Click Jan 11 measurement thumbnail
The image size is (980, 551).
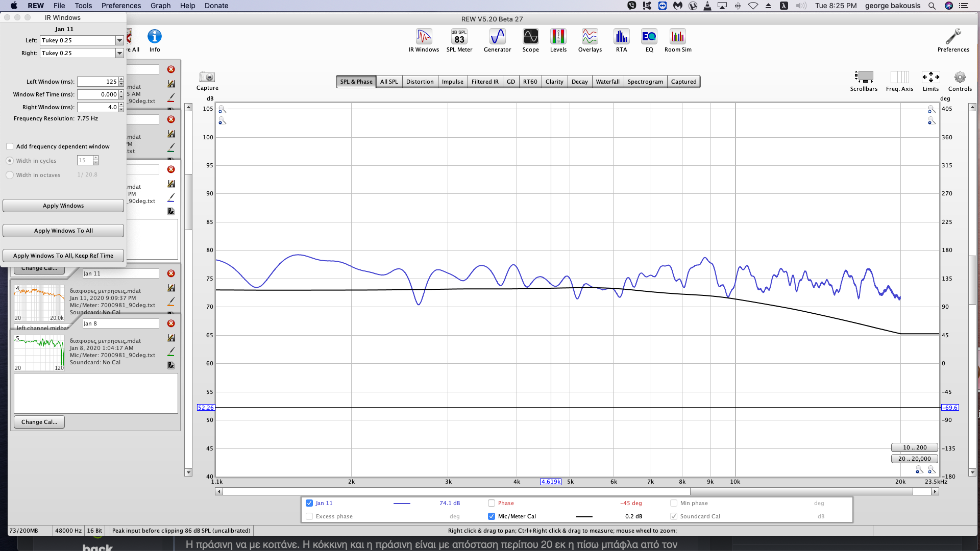39,303
